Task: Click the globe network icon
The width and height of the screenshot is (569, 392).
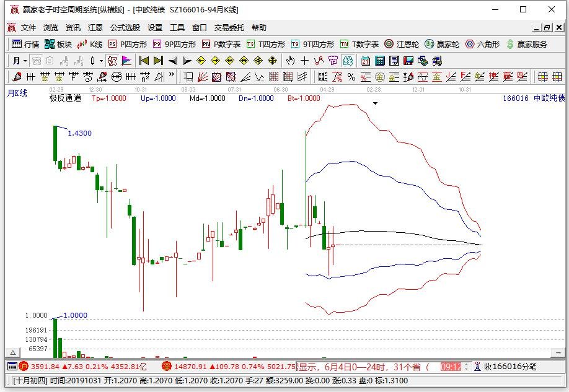Action: click(423, 61)
